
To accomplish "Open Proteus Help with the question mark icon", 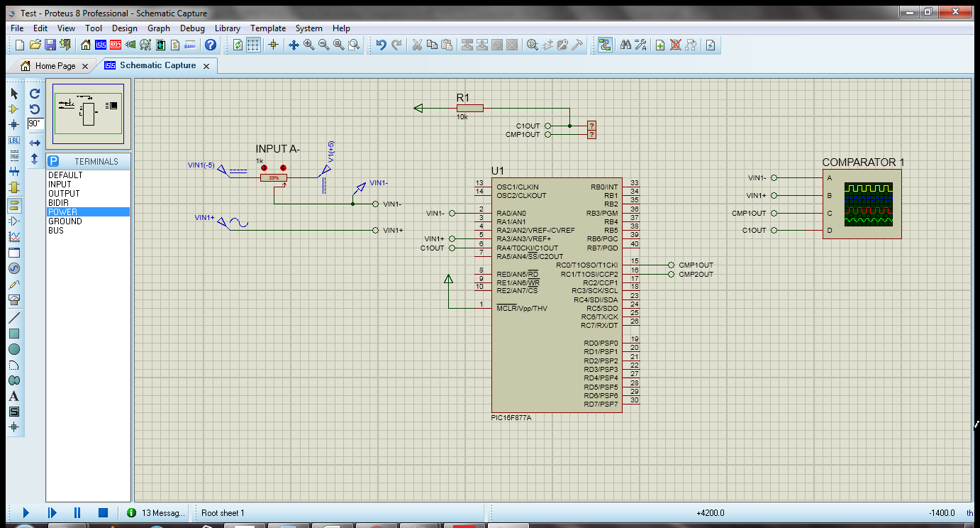I will [211, 45].
